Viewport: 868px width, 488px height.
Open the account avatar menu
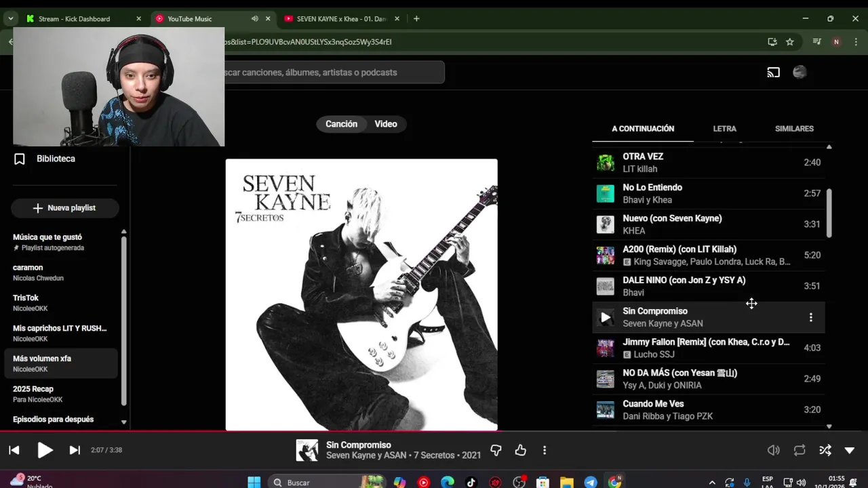[x=800, y=73]
